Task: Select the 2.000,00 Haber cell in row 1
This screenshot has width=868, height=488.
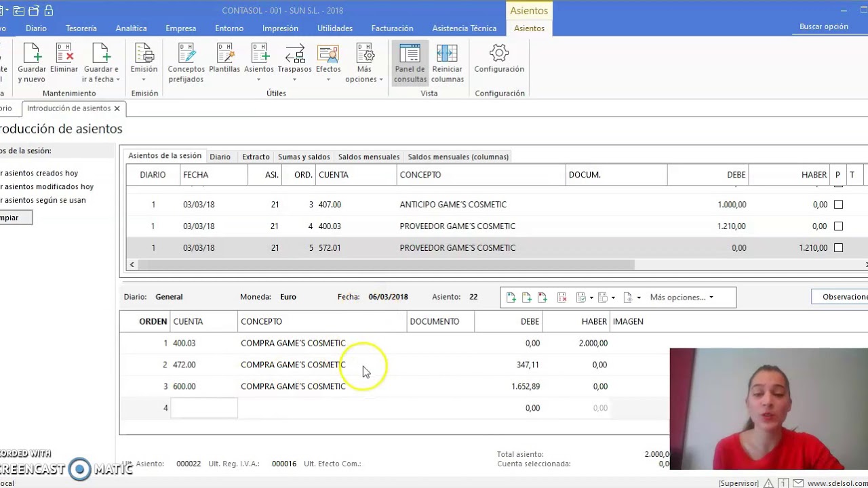Action: click(576, 343)
